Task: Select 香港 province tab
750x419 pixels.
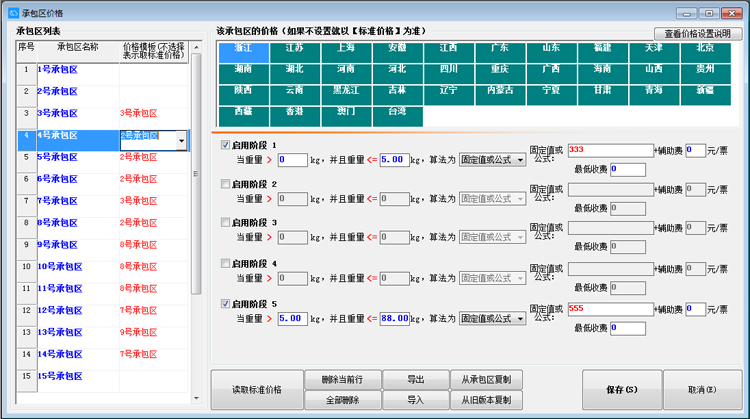Action: (x=295, y=116)
